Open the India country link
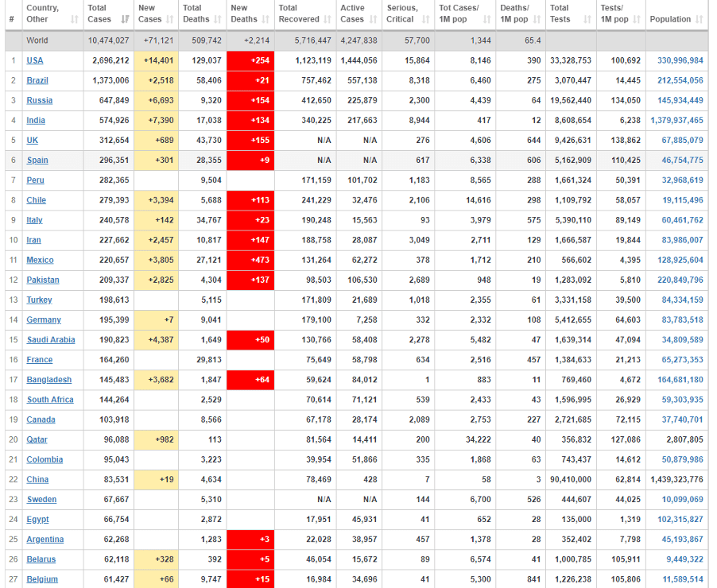This screenshot has width=717, height=588. pos(36,120)
